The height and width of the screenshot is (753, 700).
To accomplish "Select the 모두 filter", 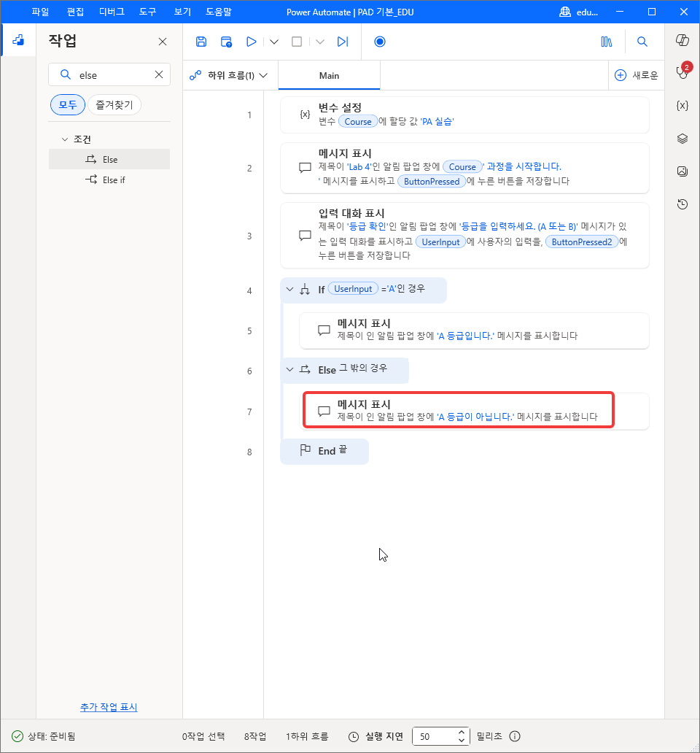I will pyautogui.click(x=68, y=104).
